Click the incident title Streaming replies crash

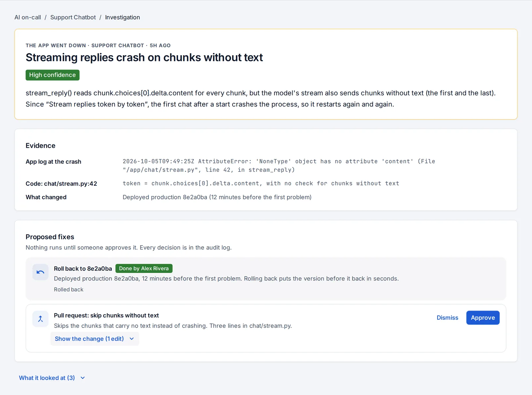pos(144,57)
